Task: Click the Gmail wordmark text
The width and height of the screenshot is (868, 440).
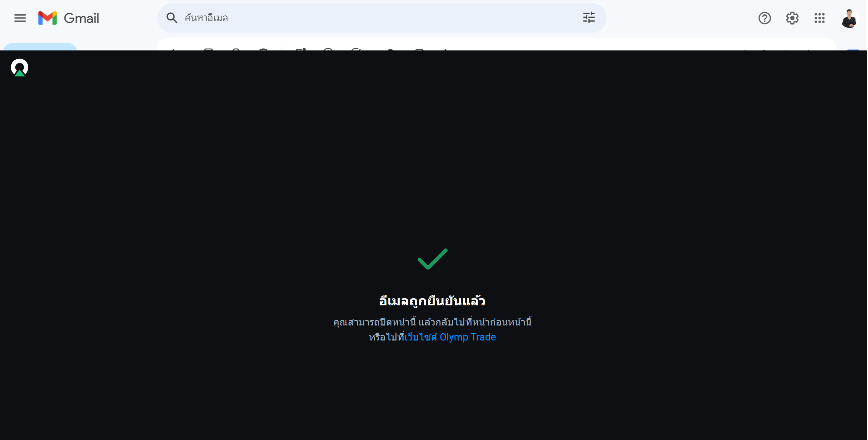Action: click(81, 18)
